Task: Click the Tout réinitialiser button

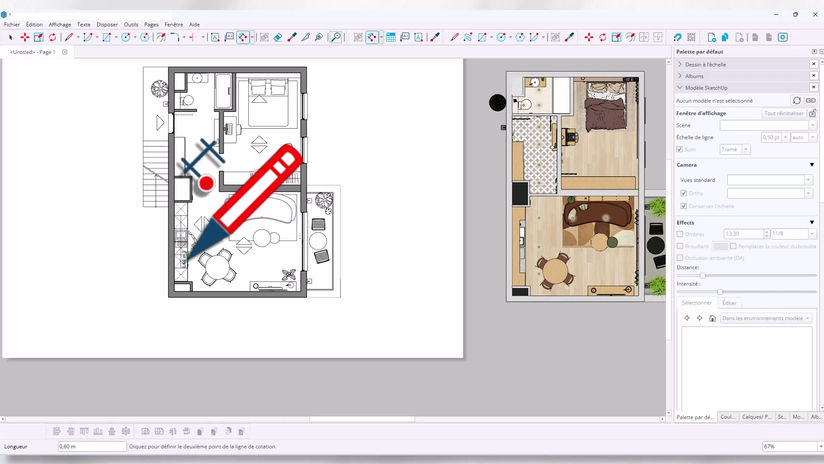Action: coord(784,113)
